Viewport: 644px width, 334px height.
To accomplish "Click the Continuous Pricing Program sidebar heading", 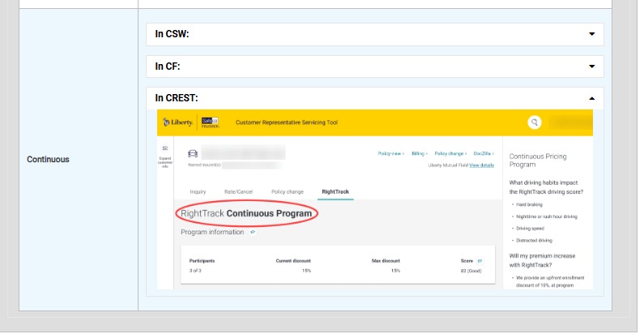I will (538, 161).
